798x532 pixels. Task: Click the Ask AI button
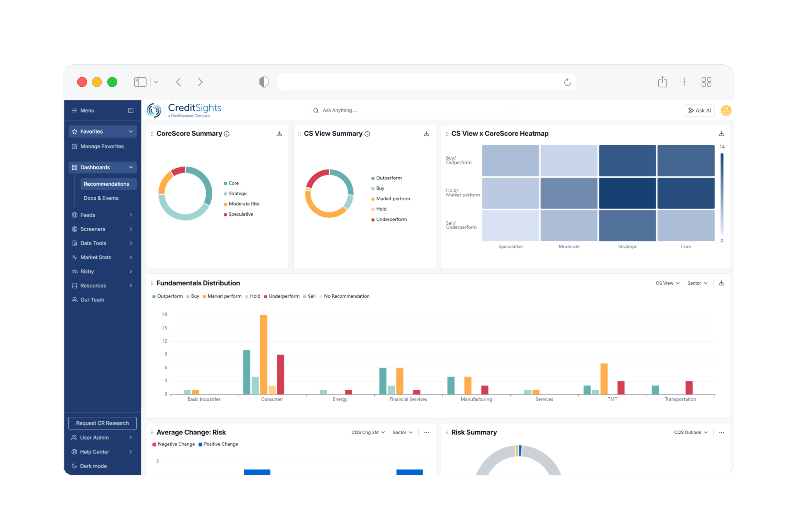pyautogui.click(x=699, y=111)
